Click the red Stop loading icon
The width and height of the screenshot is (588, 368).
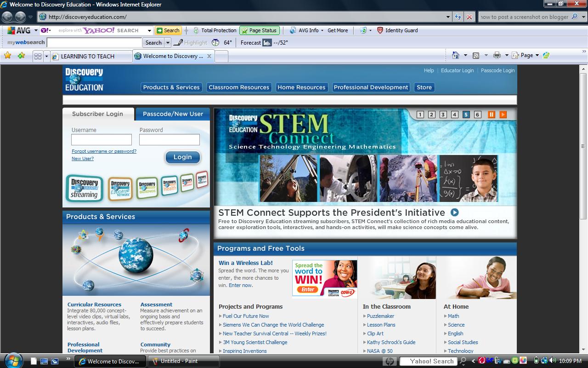pyautogui.click(x=469, y=17)
